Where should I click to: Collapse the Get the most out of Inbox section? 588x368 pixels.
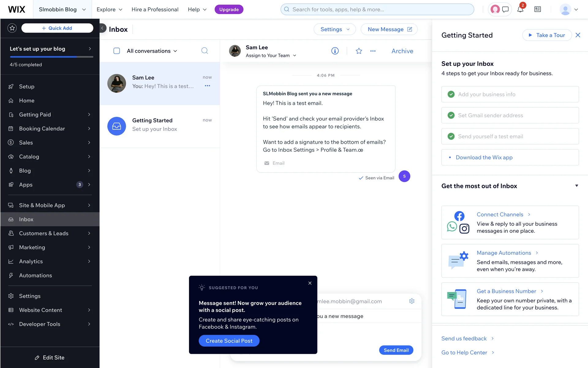576,186
